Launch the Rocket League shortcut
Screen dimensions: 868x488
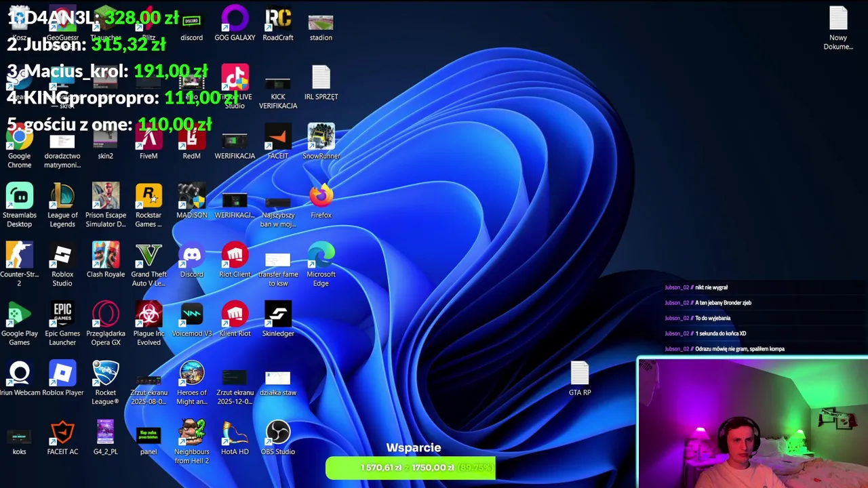pos(105,383)
